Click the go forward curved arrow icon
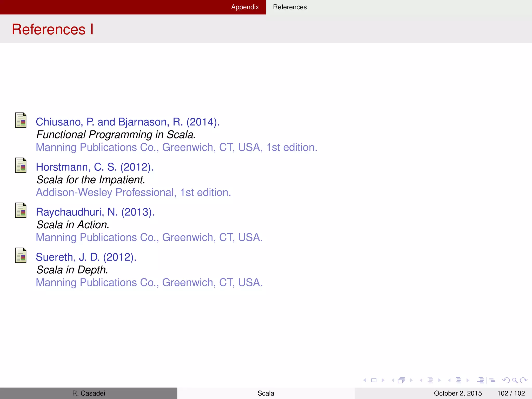This screenshot has width=532, height=399. coord(524,380)
